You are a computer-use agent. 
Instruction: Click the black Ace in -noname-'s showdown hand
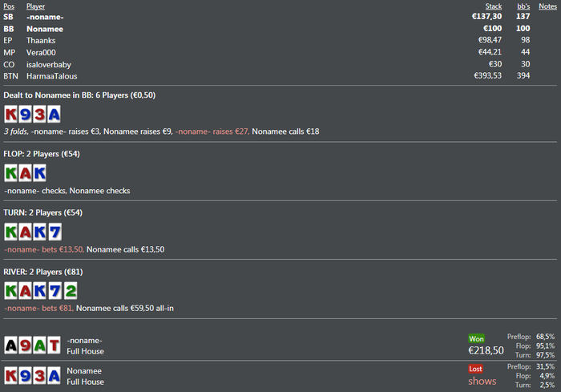pyautogui.click(x=12, y=346)
